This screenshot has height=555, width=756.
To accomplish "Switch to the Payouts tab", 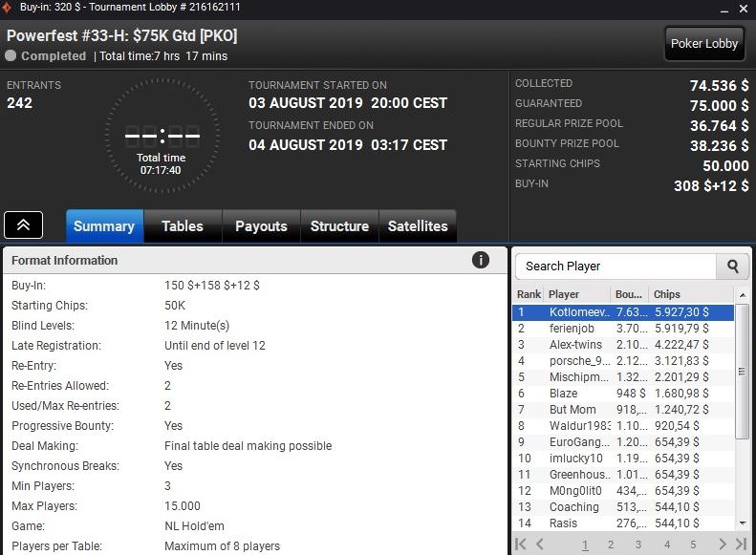I will point(261,226).
